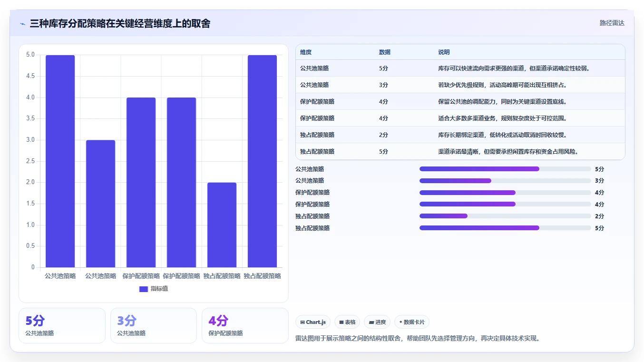Click 3分 in the 若缺少优先级规则 table row
Viewport: 644px width, 362px height.
coord(383,85)
